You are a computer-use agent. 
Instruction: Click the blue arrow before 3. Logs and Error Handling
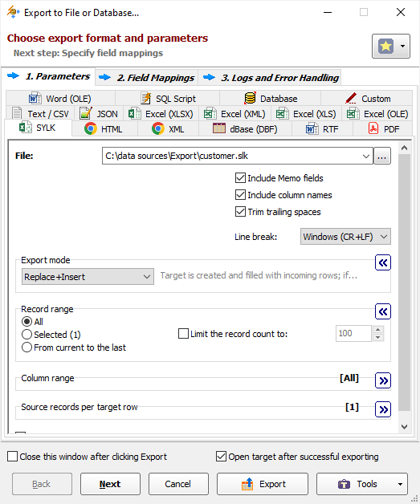point(209,77)
